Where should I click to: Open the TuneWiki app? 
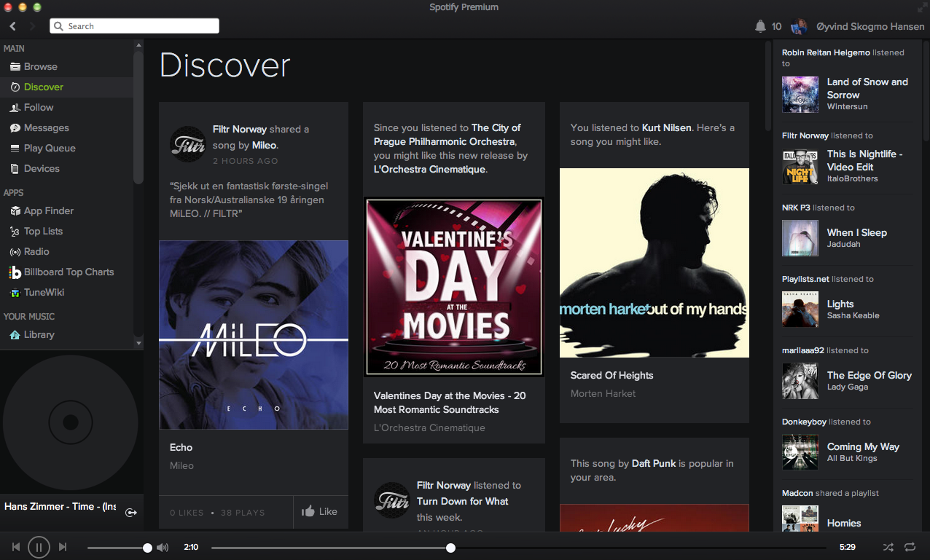(44, 292)
